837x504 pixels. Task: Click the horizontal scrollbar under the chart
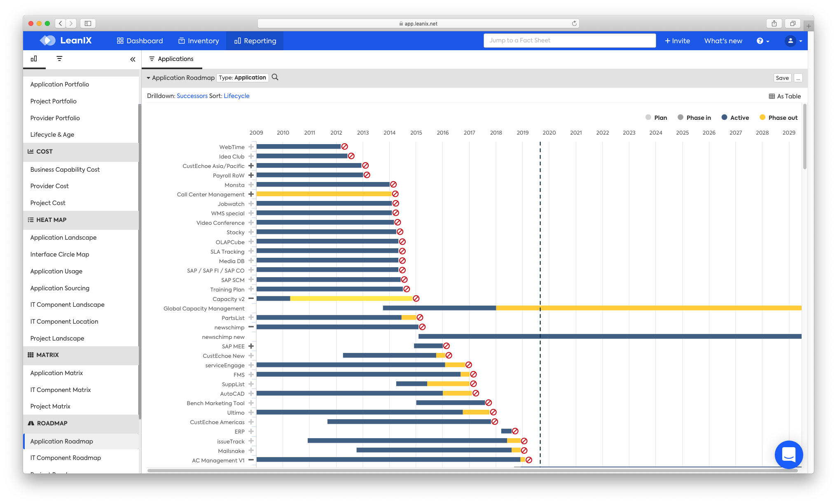coord(472,470)
